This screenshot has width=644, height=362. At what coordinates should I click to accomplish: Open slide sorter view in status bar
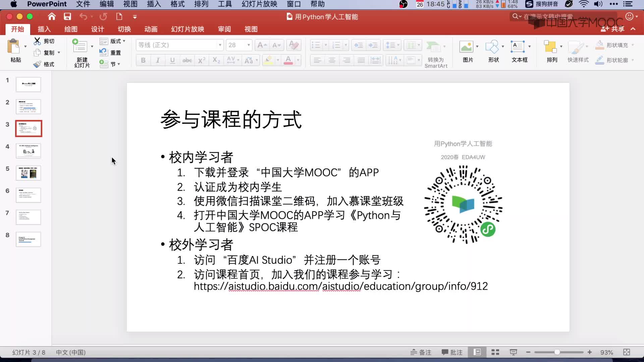pyautogui.click(x=495, y=352)
